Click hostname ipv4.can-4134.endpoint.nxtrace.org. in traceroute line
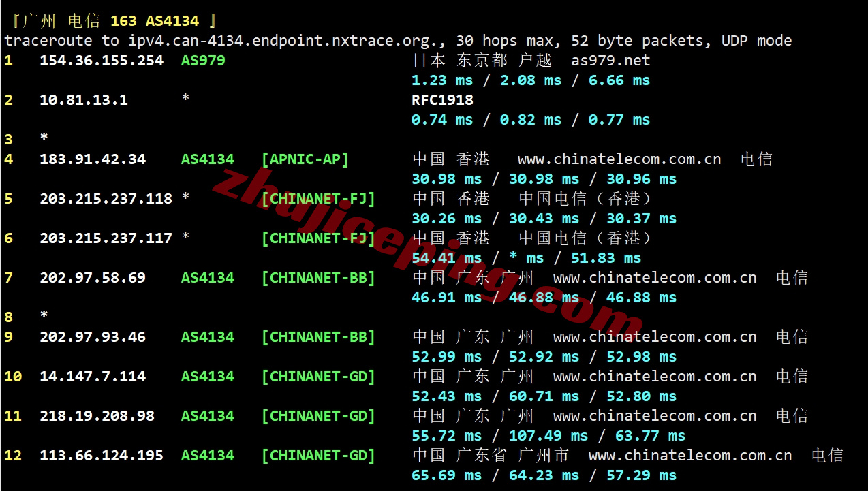Viewport: 868px width, 491px height. pyautogui.click(x=283, y=41)
